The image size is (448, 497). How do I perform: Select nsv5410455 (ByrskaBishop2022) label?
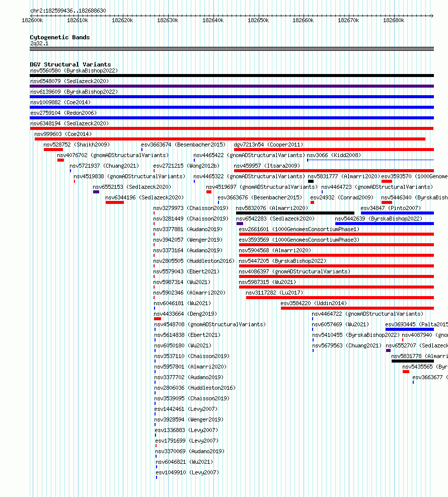click(356, 335)
